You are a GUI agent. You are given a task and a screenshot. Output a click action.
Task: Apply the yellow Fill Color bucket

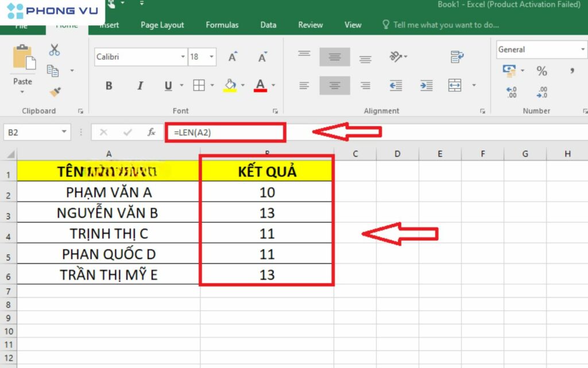[x=230, y=86]
